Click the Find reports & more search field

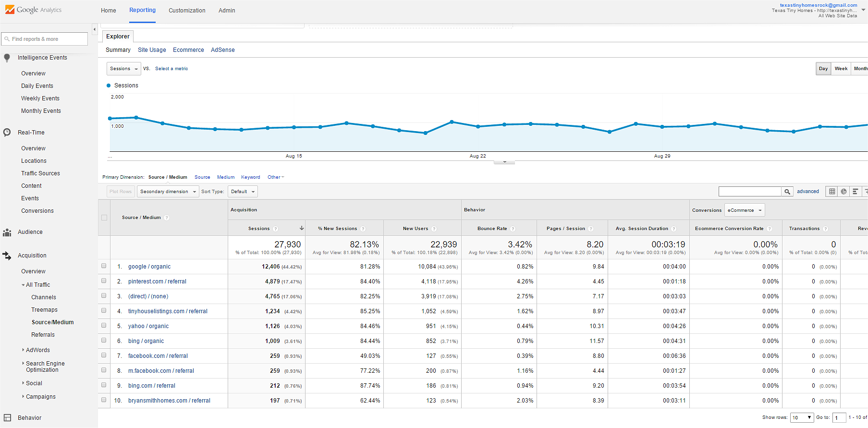pos(45,39)
